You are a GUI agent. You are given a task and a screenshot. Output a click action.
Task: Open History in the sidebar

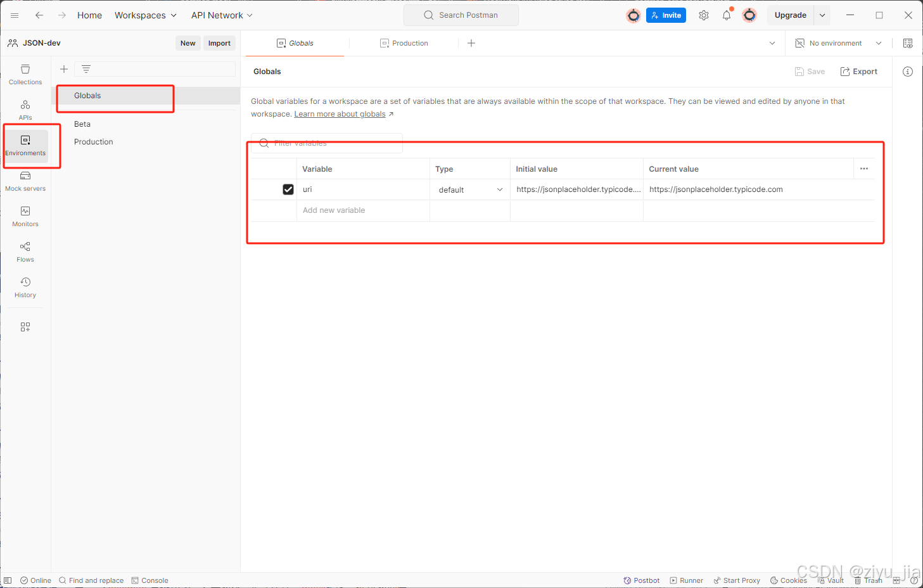[x=25, y=288]
